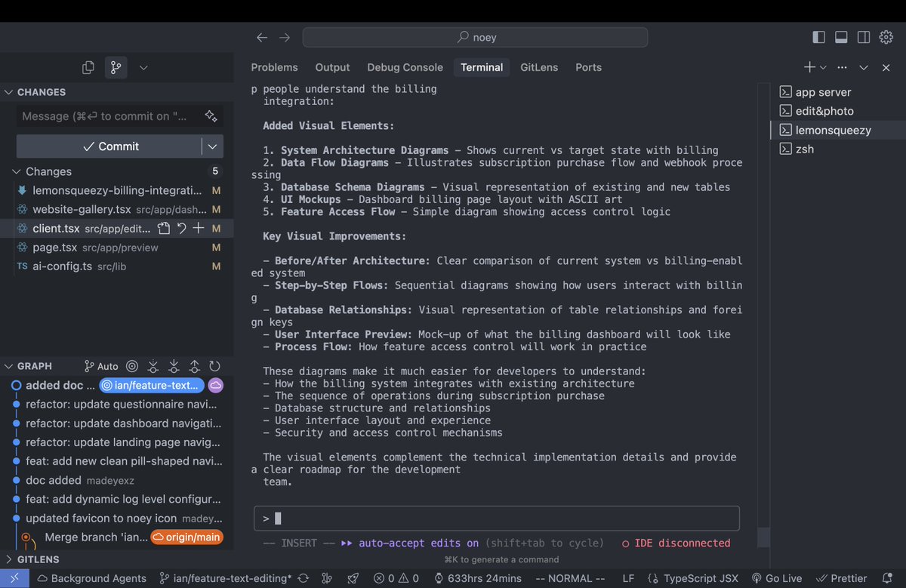
Task: Click the noey command center search box
Action: (475, 37)
